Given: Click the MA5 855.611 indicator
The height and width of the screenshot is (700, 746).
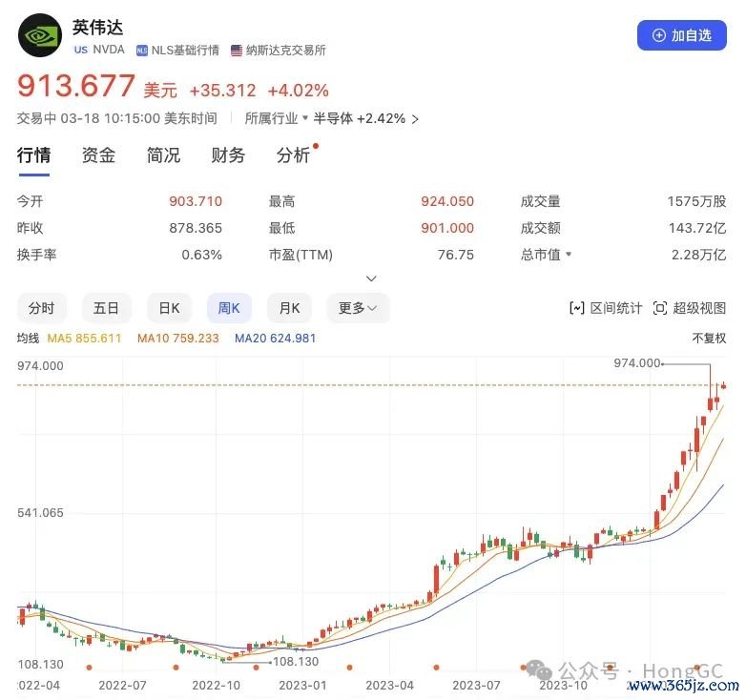Looking at the screenshot, I should pos(84,339).
